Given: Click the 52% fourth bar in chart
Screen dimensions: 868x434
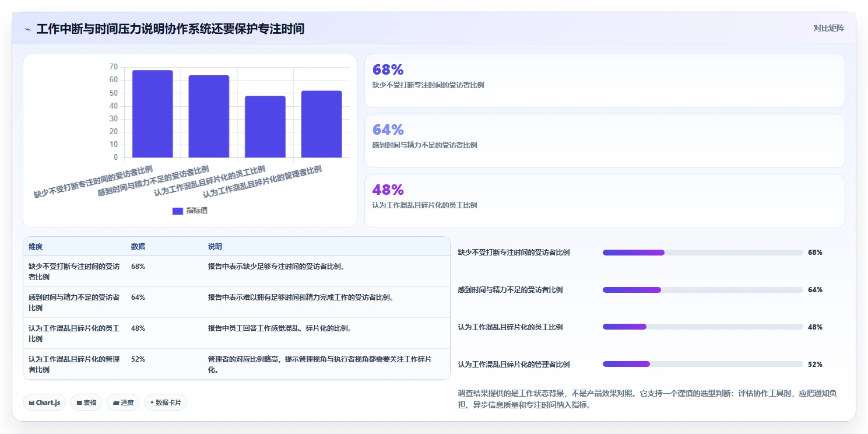Looking at the screenshot, I should pos(322,124).
